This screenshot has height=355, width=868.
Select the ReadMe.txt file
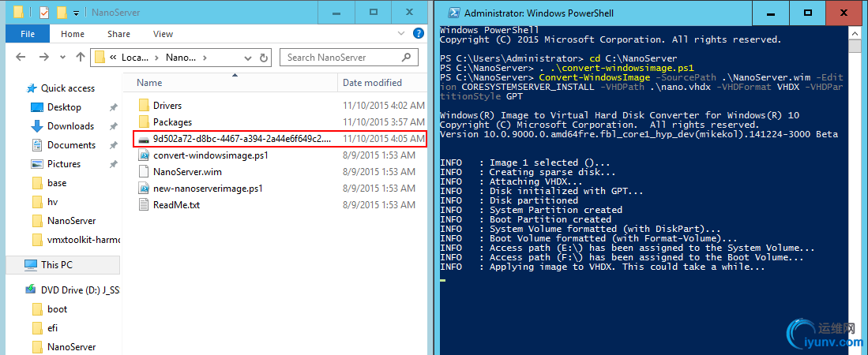point(177,205)
